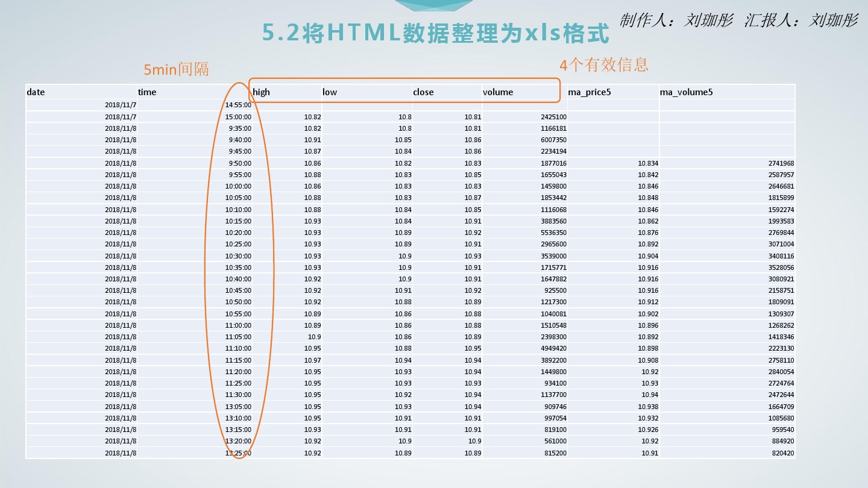The height and width of the screenshot is (488, 868).
Task: Click the ma_volume5 value '3528056'
Action: pyautogui.click(x=781, y=267)
